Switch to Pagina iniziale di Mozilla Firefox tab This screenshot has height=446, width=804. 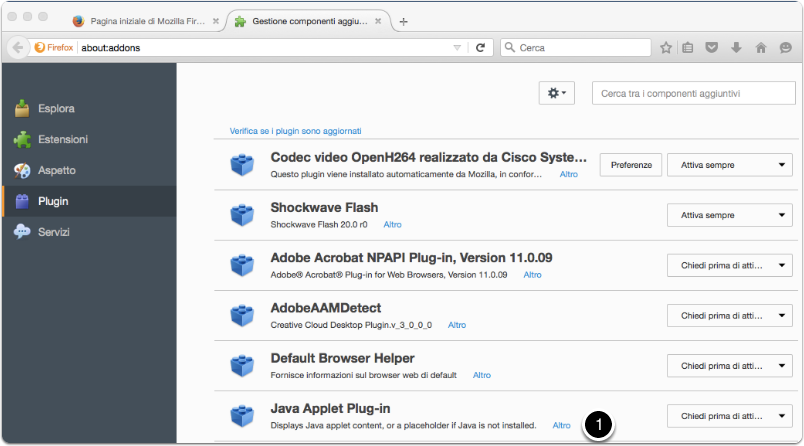pyautogui.click(x=146, y=21)
